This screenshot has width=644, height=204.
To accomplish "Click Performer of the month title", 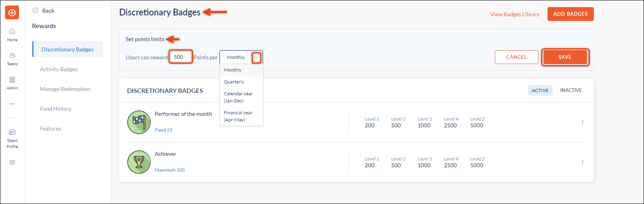I will (x=183, y=114).
